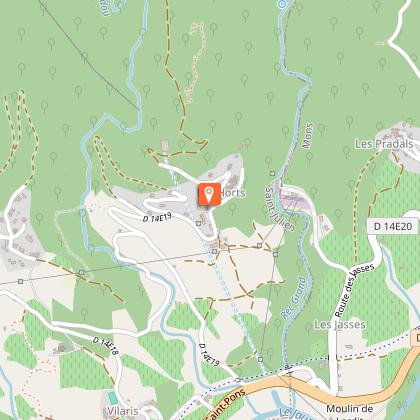Click the upper D 14E19 label near Horts
This screenshot has height=420, width=420.
pyautogui.click(x=157, y=217)
